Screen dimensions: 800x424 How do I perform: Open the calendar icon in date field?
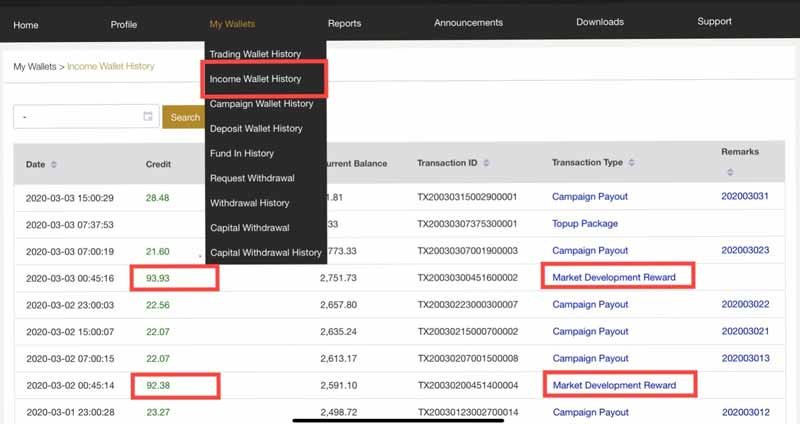click(x=148, y=116)
